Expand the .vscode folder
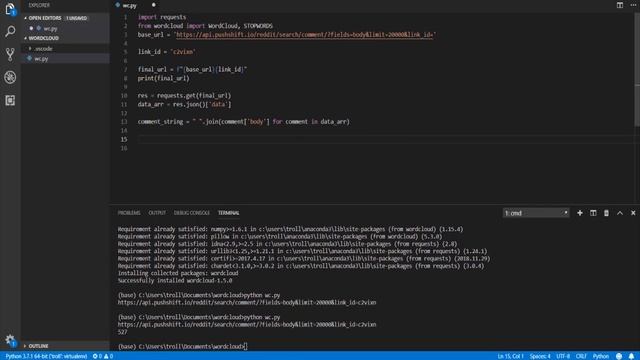 pyautogui.click(x=43, y=49)
